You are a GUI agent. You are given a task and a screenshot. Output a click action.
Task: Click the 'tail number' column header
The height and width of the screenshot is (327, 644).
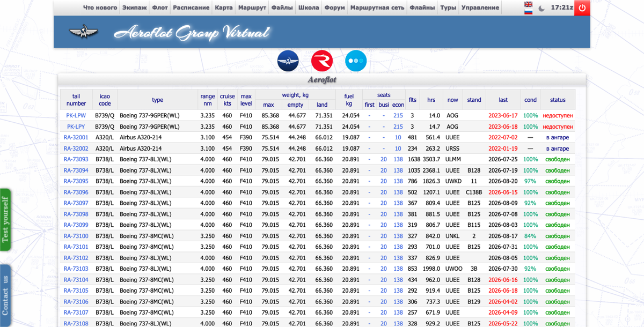tap(76, 100)
